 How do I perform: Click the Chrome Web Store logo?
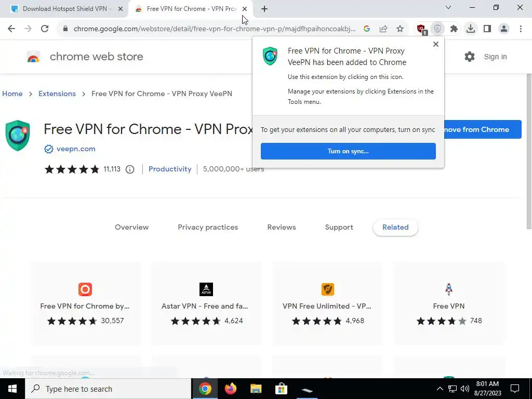(x=33, y=57)
